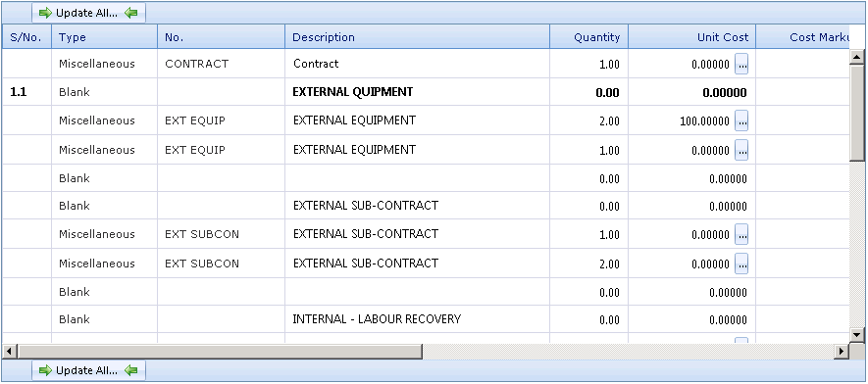Click EXT SUBCON in the quantity 1.00 row
This screenshot has height=384, width=868.
click(x=202, y=234)
